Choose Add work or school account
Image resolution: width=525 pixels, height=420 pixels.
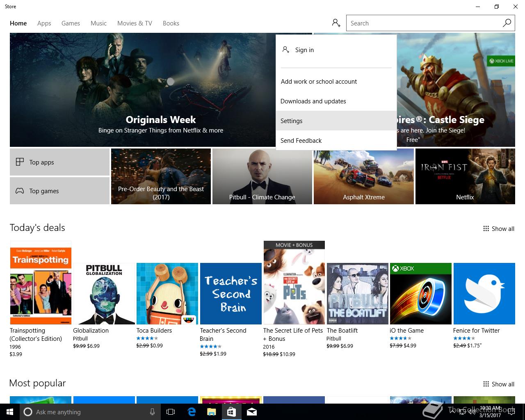coord(336,82)
